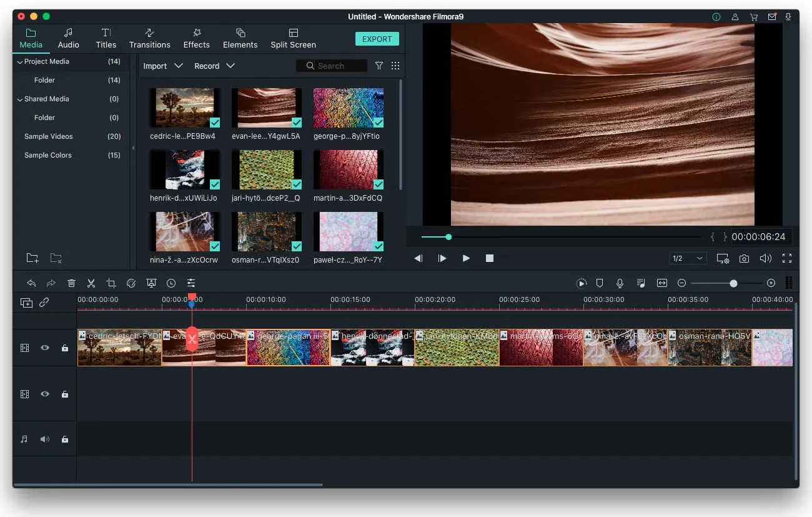The image size is (812, 517).
Task: Open the Speed duration clock tool
Action: pos(171,283)
